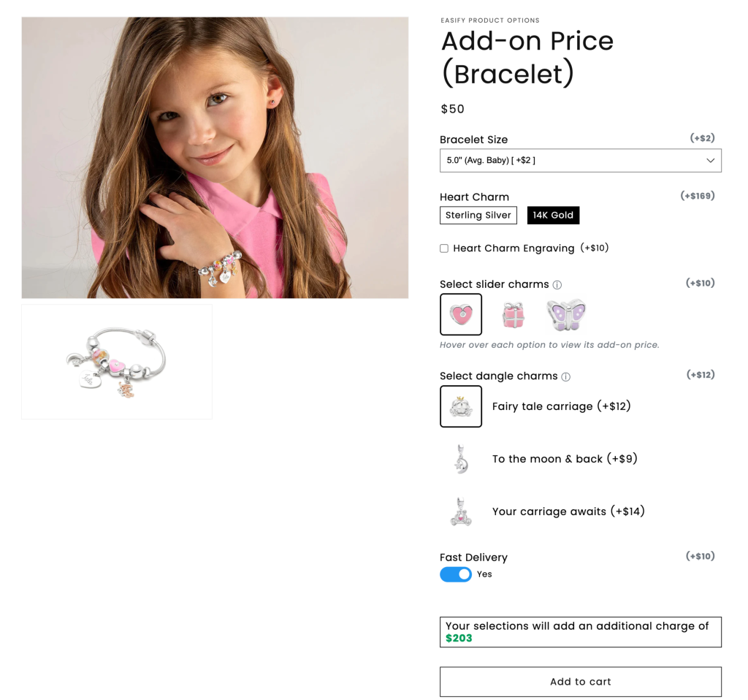Click the Bracelet Size dropdown chevron arrow
748x700 pixels.
(x=710, y=160)
